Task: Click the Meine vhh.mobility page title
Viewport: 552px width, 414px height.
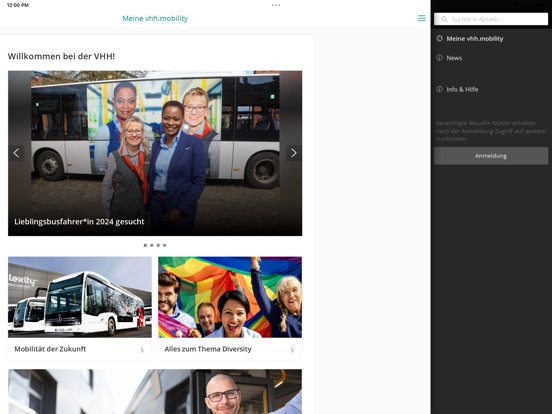Action: click(155, 18)
